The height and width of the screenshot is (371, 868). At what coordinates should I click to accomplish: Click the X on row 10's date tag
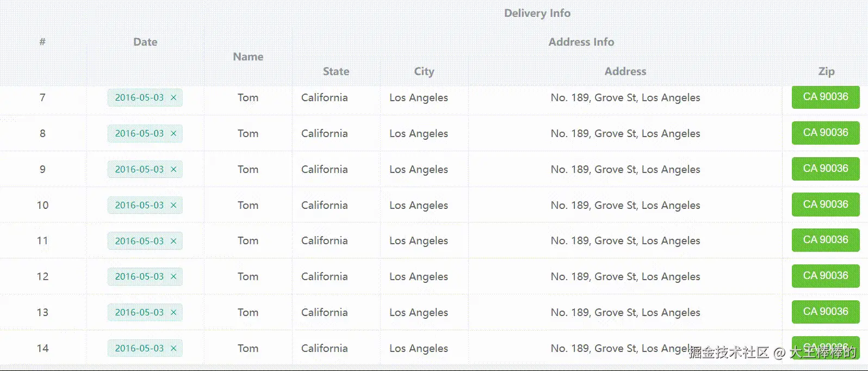(x=173, y=206)
